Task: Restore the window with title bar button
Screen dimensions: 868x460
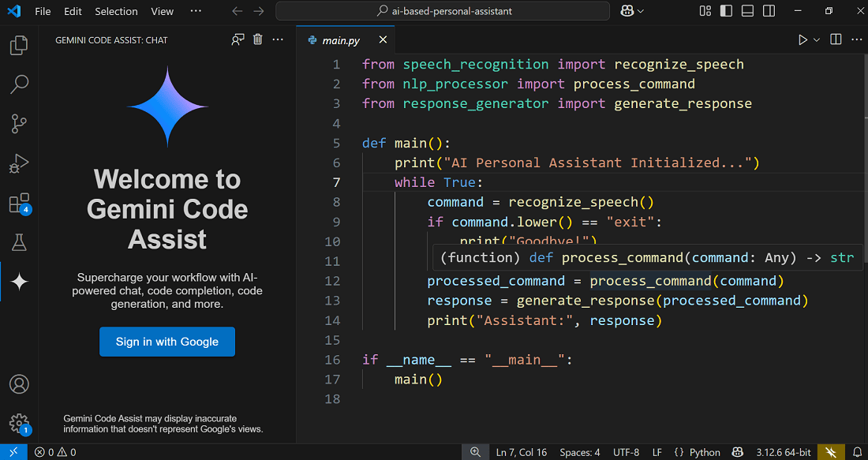Action: [829, 11]
